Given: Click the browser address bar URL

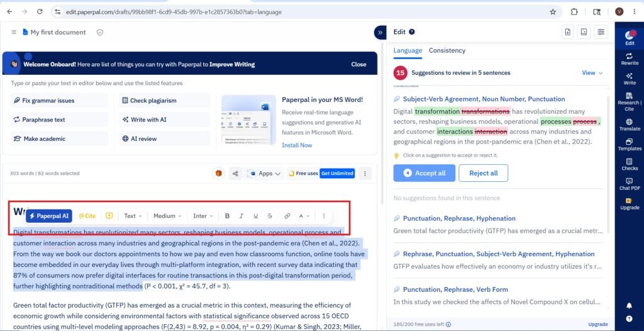Looking at the screenshot, I should pyautogui.click(x=174, y=12).
